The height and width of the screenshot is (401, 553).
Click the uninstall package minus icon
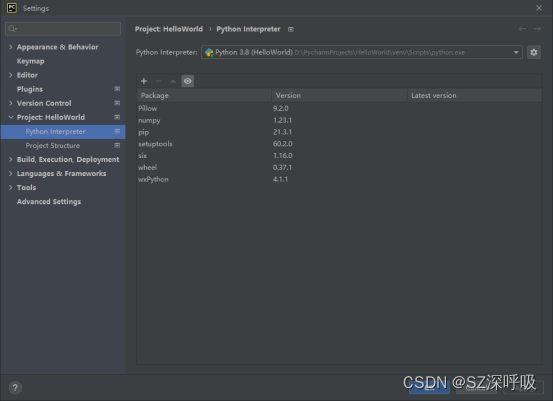(x=158, y=81)
